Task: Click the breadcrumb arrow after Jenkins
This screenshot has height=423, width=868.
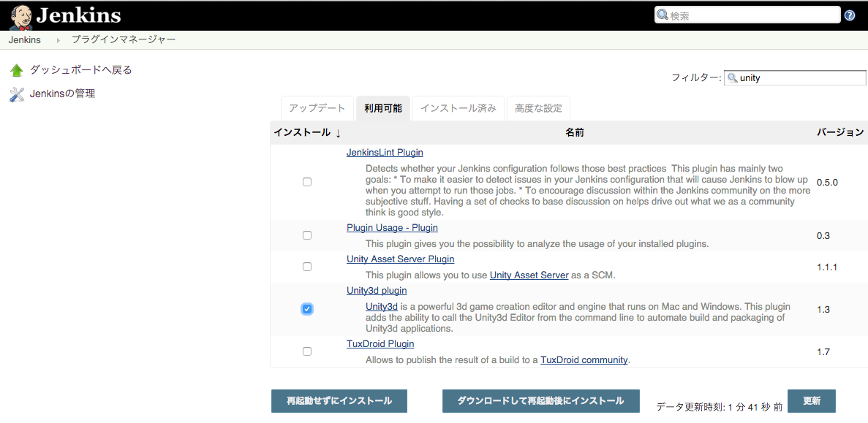Action: click(58, 40)
